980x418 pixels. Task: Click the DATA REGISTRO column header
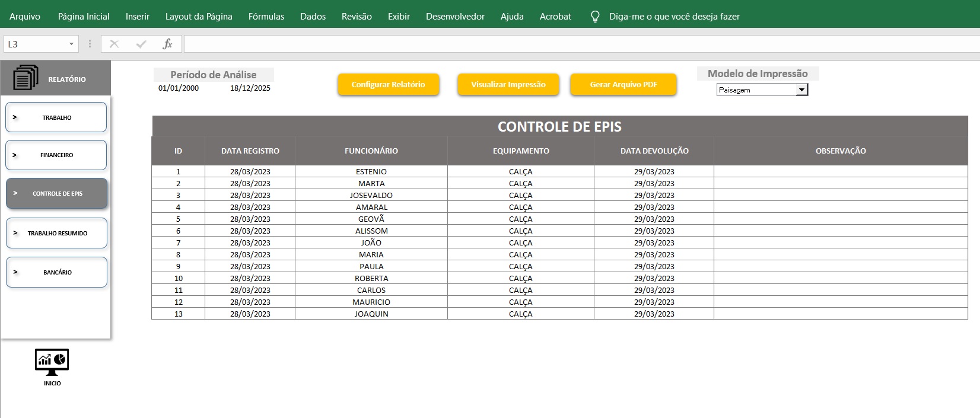(x=250, y=151)
